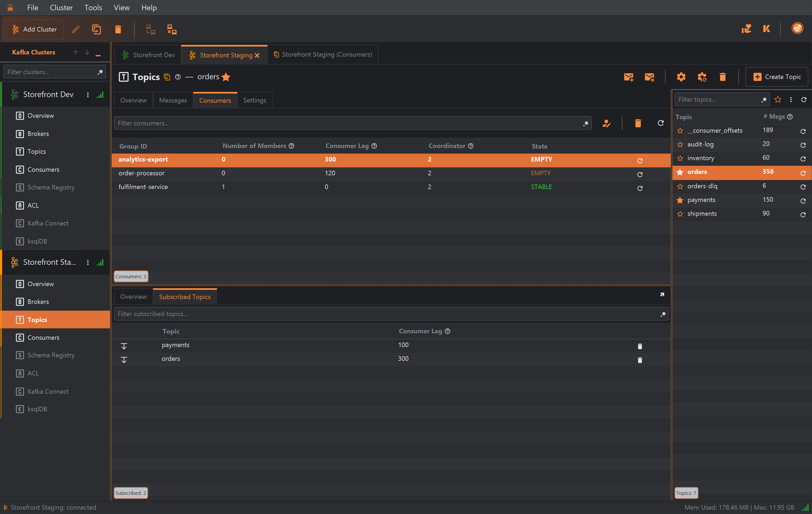Screen dimensions: 812x514
Task: Click the reset offset icon for payments
Action: click(x=124, y=346)
